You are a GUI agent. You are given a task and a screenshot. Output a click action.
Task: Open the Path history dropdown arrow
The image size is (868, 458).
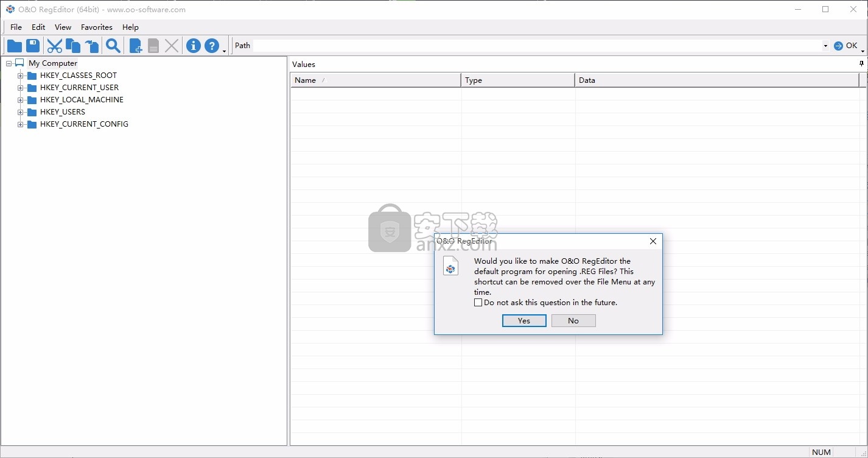coord(825,46)
